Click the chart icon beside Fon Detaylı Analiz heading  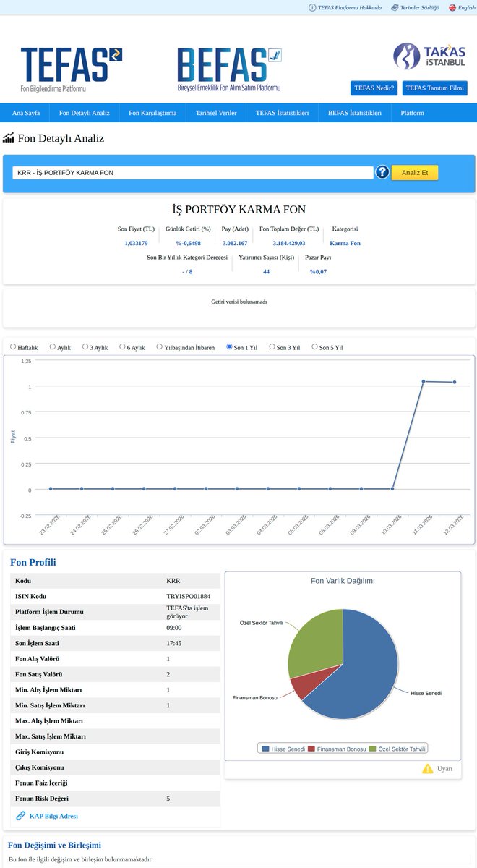(9, 138)
